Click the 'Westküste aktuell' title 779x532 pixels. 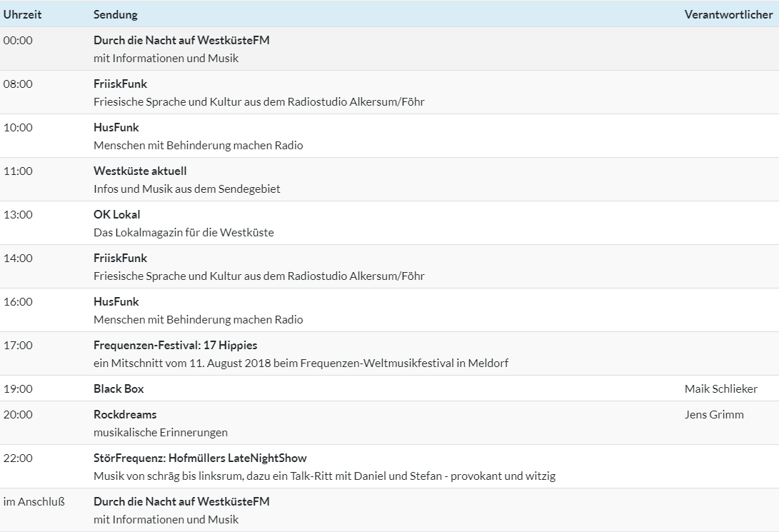[140, 171]
